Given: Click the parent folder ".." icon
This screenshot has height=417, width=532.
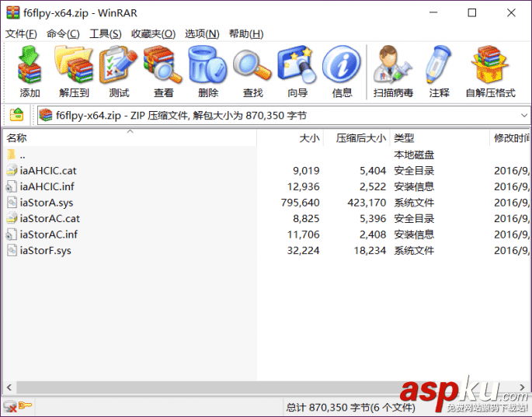Looking at the screenshot, I should pyautogui.click(x=11, y=155).
